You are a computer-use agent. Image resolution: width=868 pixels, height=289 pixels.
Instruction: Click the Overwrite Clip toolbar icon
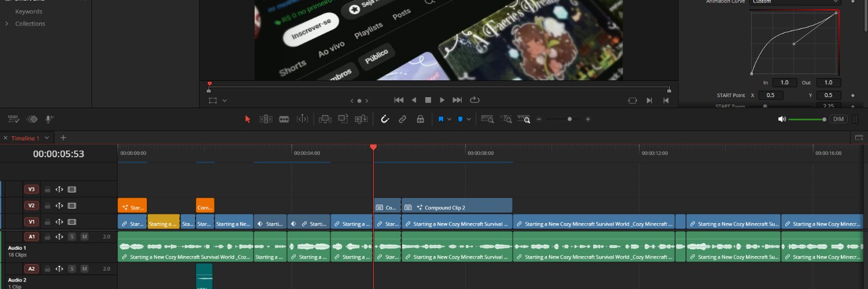(343, 119)
